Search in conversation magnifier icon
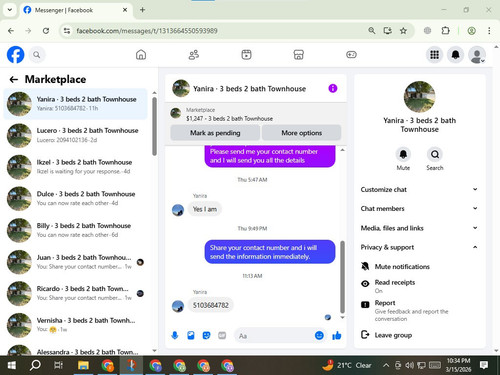The height and width of the screenshot is (375, 500). 435,154
